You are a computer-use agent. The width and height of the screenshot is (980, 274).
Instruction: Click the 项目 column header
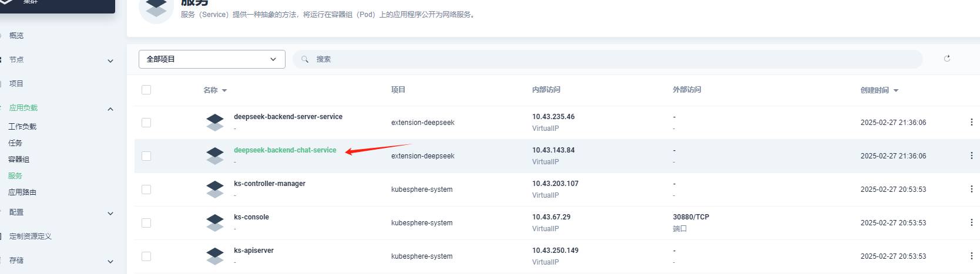(398, 90)
